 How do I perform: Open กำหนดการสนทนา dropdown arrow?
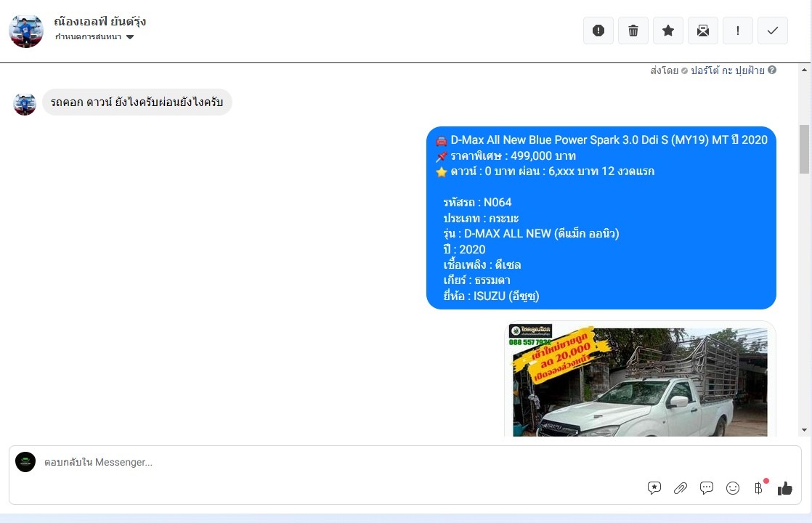coord(130,37)
